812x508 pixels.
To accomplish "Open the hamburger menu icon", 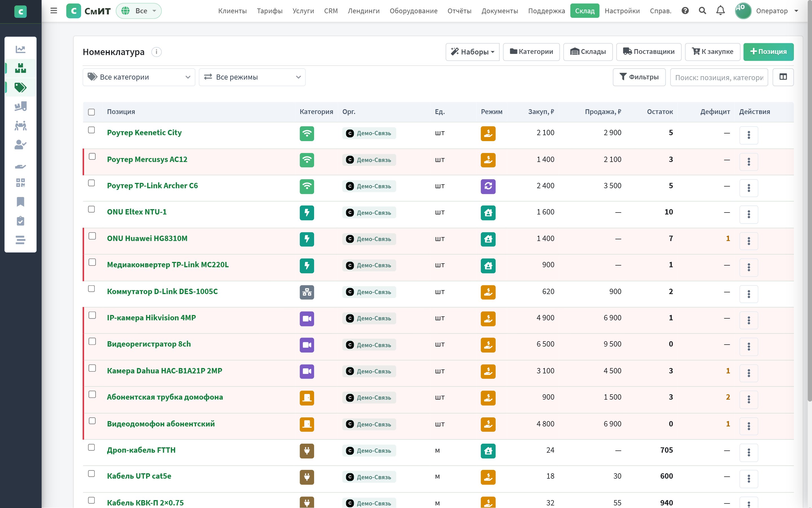I will (54, 11).
